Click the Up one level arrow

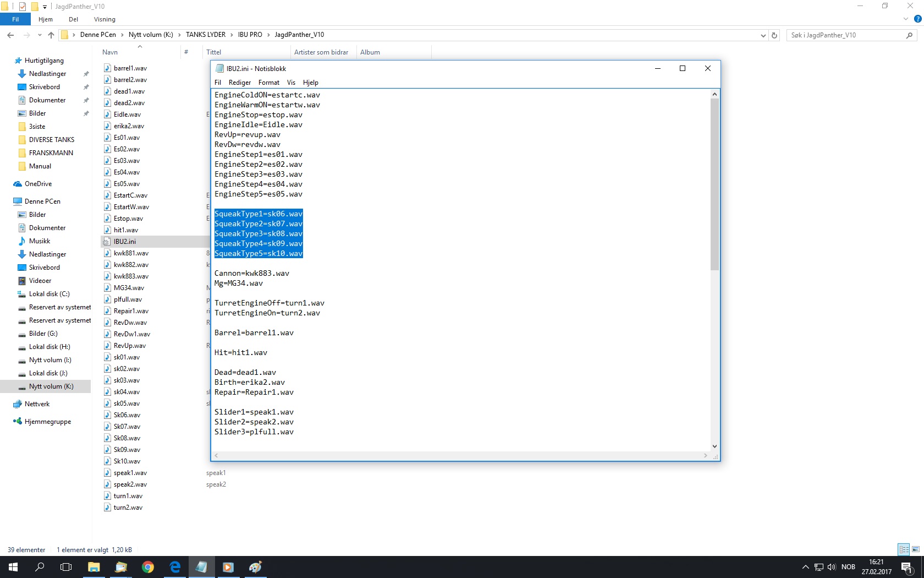tap(51, 35)
